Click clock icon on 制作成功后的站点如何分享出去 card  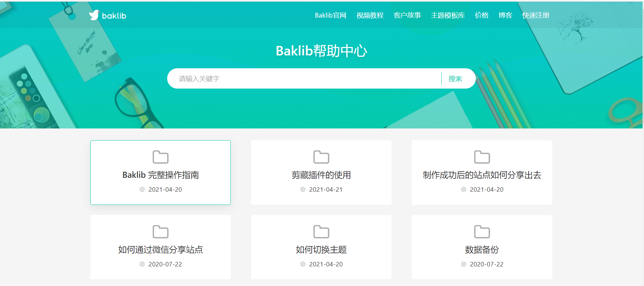coord(464,190)
